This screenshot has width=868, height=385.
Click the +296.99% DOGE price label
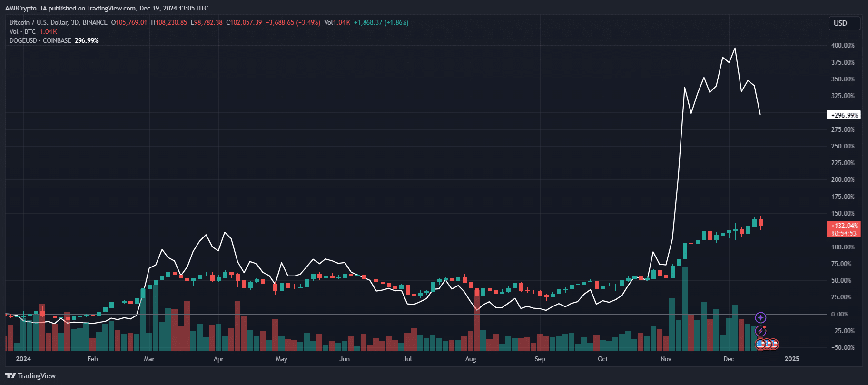click(844, 115)
